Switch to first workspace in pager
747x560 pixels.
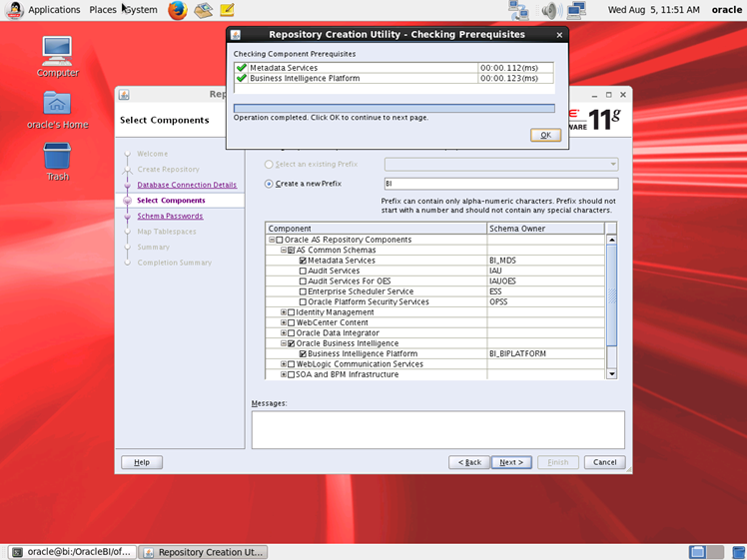coord(697,552)
